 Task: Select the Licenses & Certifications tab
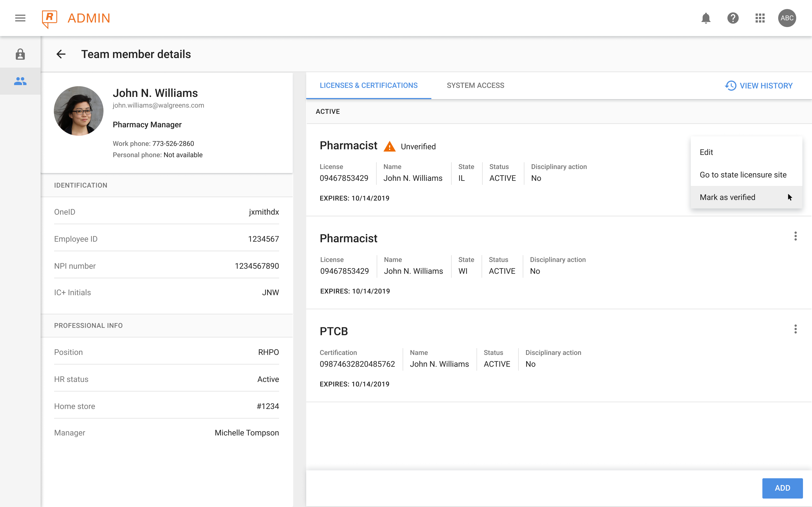pos(369,86)
